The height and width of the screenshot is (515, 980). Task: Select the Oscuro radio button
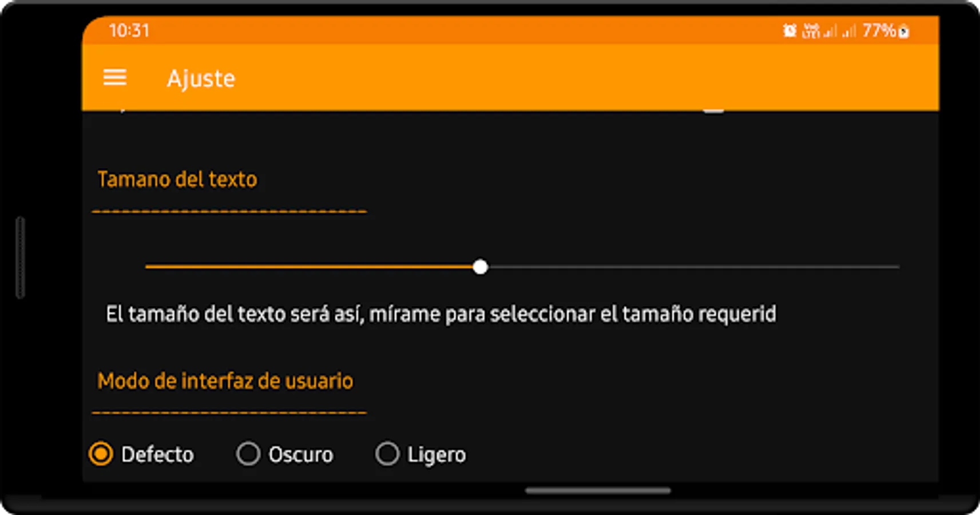click(248, 454)
